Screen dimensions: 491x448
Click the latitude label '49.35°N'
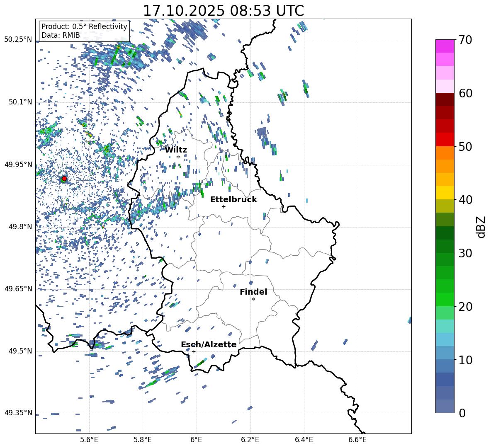18,413
